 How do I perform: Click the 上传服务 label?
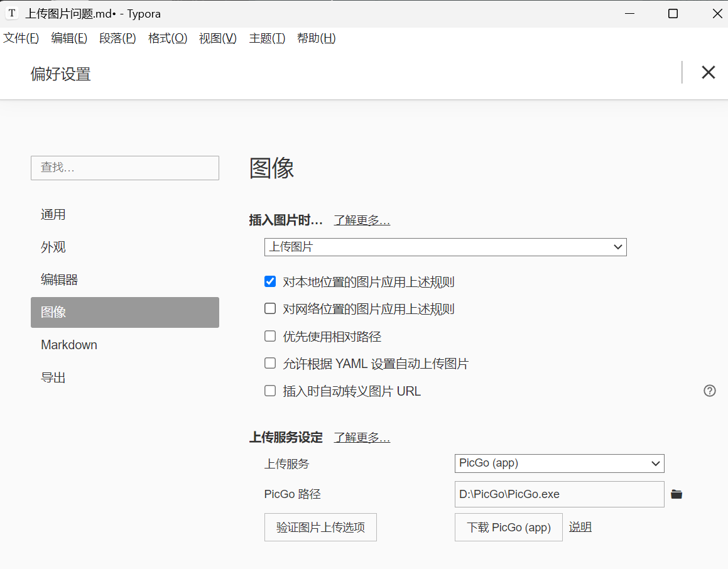click(x=286, y=463)
